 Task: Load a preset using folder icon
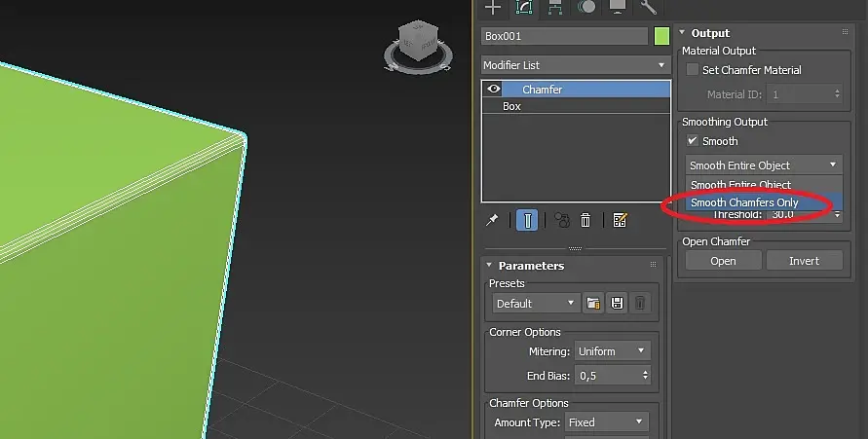pos(593,303)
